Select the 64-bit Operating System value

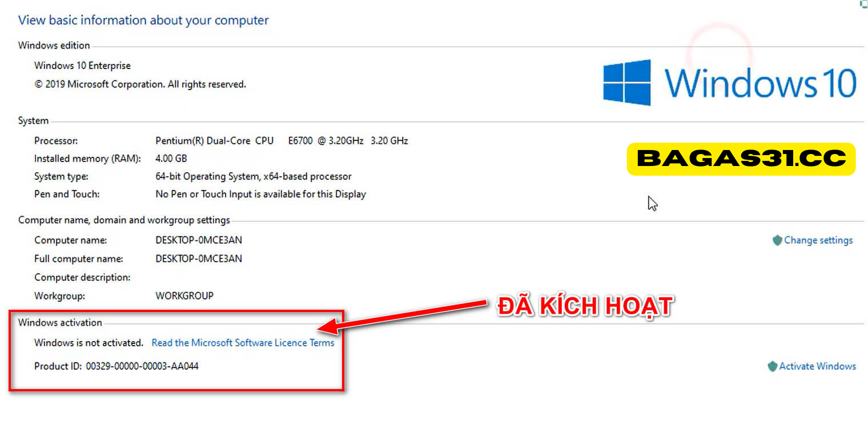click(254, 176)
